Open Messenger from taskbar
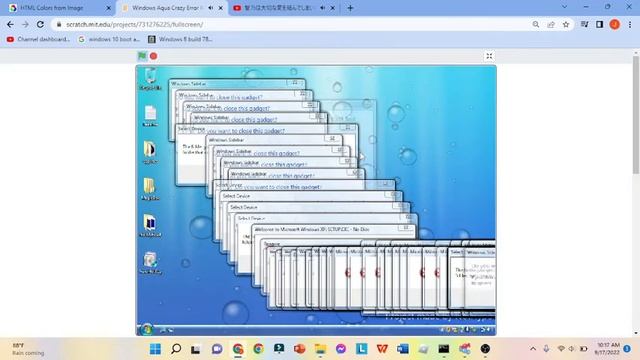Viewport: 640px width, 360px height. coord(341,349)
